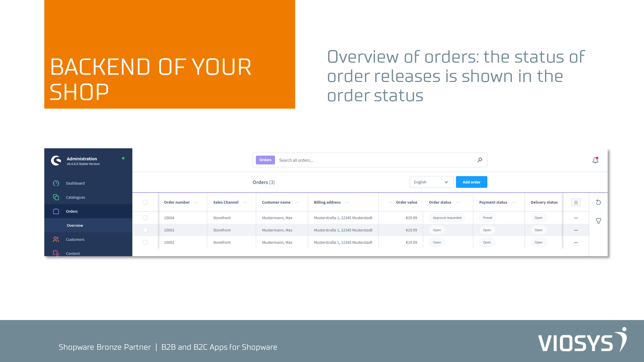Click the filter icon on orders list
Screen dimensions: 644x362
(598, 221)
